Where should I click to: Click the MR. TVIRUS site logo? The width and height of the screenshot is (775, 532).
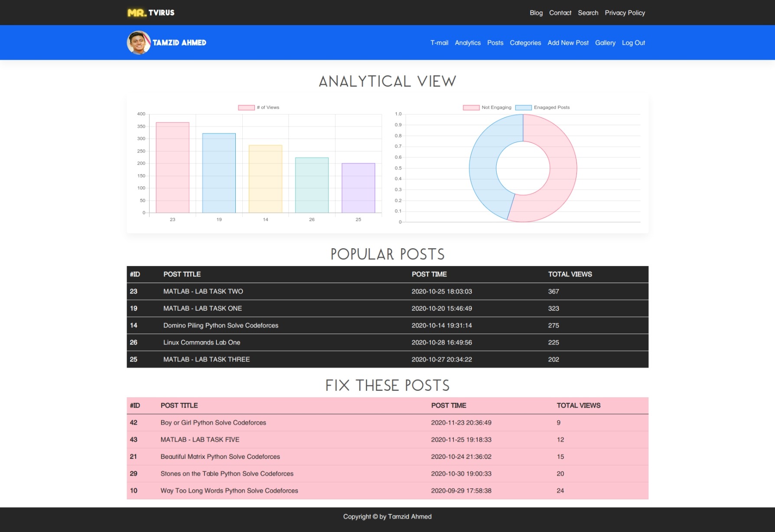(151, 13)
